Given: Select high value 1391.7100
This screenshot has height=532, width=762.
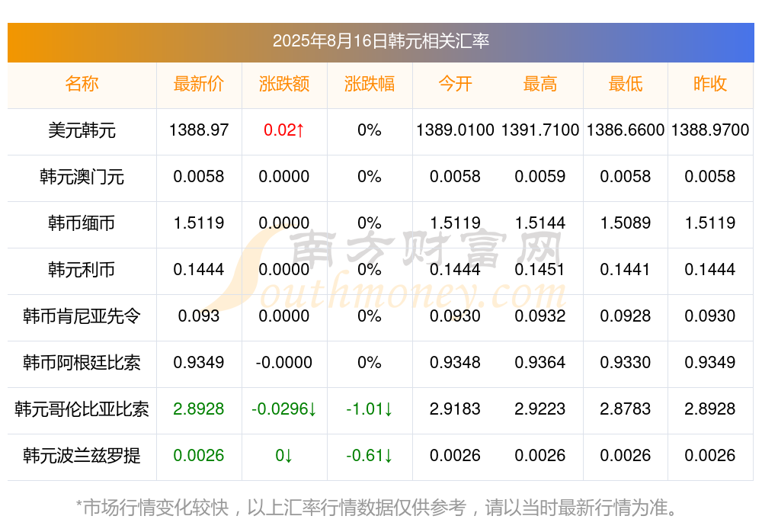Looking at the screenshot, I should pos(540,130).
